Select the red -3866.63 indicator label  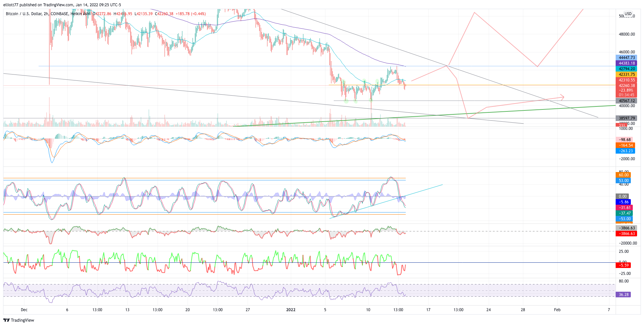[x=626, y=234]
